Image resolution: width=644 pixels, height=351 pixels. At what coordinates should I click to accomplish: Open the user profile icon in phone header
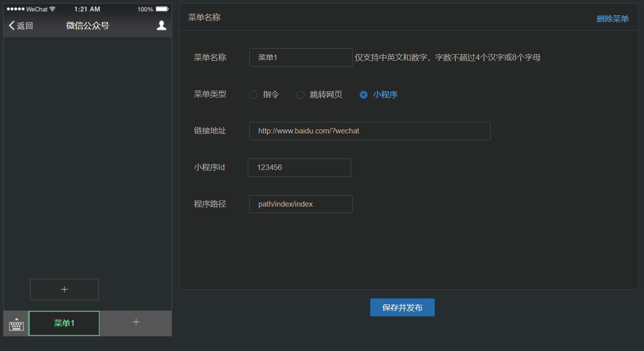click(x=161, y=26)
